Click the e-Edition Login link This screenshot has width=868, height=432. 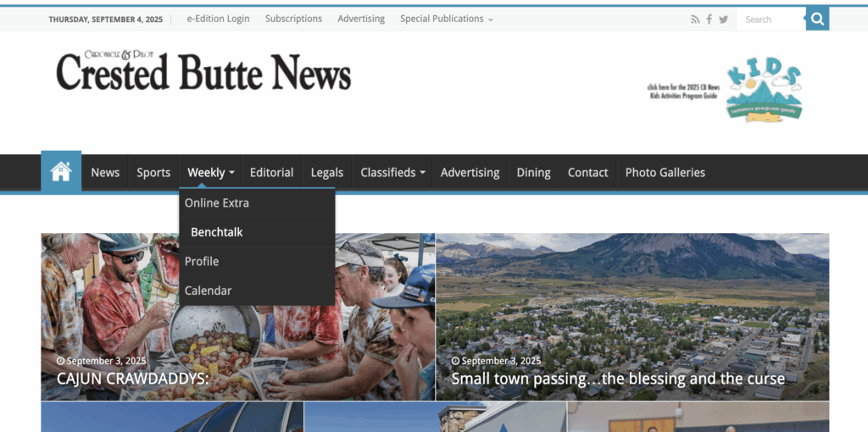pos(218,19)
